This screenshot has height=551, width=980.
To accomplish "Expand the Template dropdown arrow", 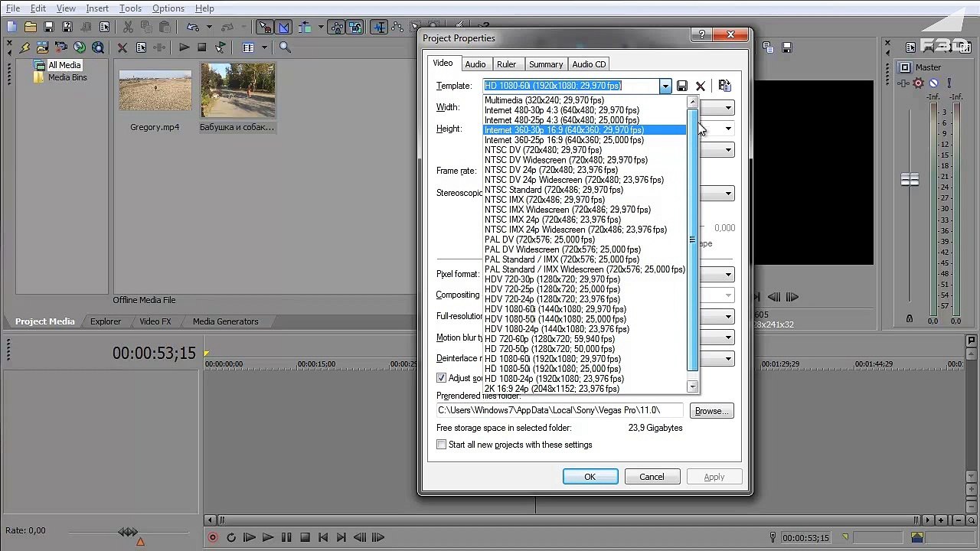I will [665, 86].
